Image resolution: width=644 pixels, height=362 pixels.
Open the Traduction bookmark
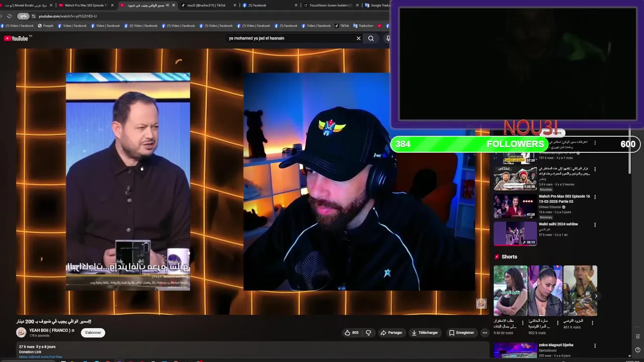click(363, 26)
